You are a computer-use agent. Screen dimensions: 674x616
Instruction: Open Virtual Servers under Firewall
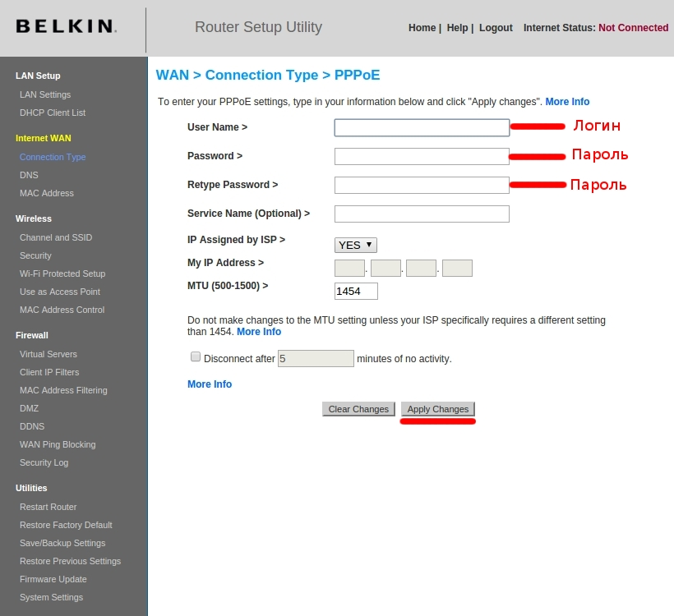point(48,354)
